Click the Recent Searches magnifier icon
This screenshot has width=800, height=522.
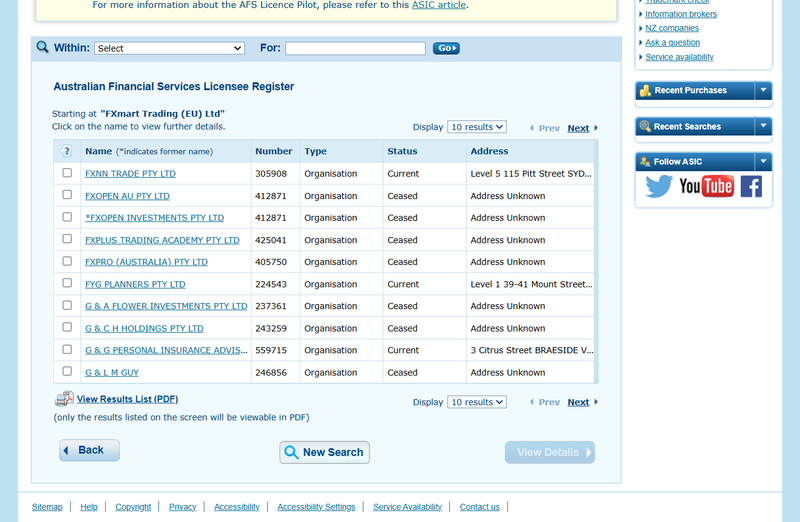pyautogui.click(x=645, y=126)
